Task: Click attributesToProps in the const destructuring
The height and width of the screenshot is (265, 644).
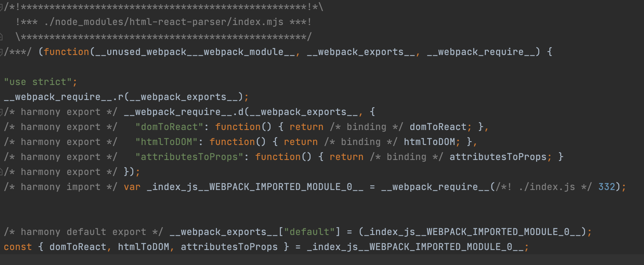Action: point(229,247)
